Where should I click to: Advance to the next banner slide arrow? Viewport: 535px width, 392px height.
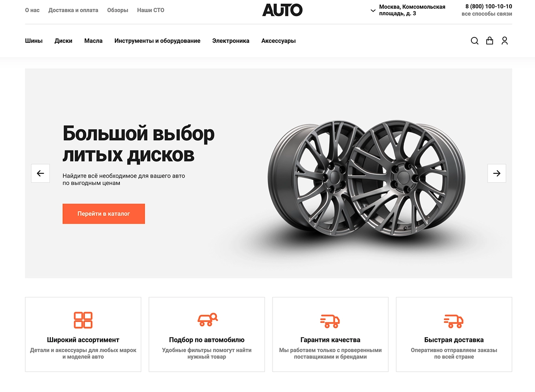(496, 173)
